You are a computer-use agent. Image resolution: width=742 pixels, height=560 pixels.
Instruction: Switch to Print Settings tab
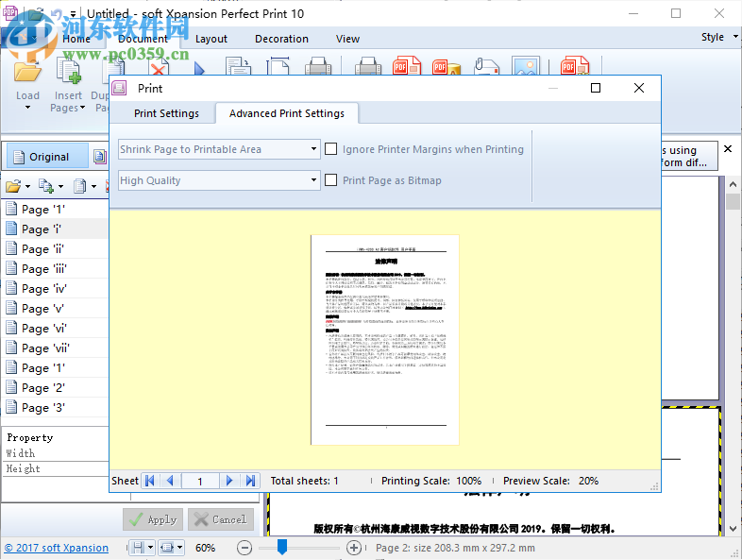click(x=166, y=113)
